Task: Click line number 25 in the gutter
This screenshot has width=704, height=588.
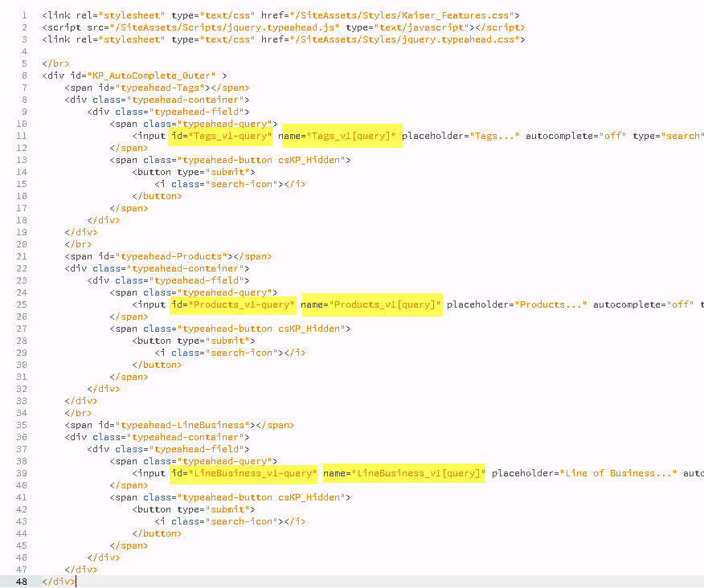Action: (22, 304)
